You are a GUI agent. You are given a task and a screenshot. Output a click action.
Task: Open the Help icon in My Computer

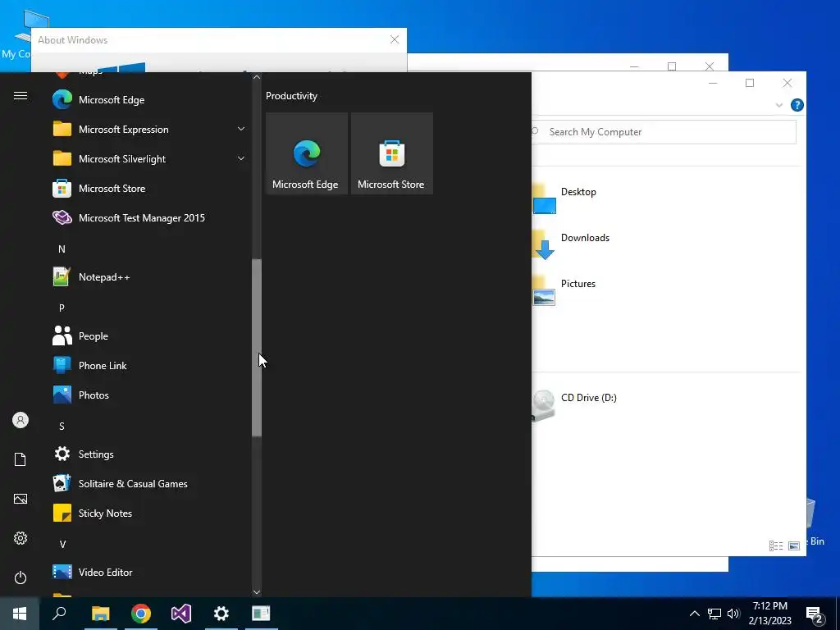797,105
